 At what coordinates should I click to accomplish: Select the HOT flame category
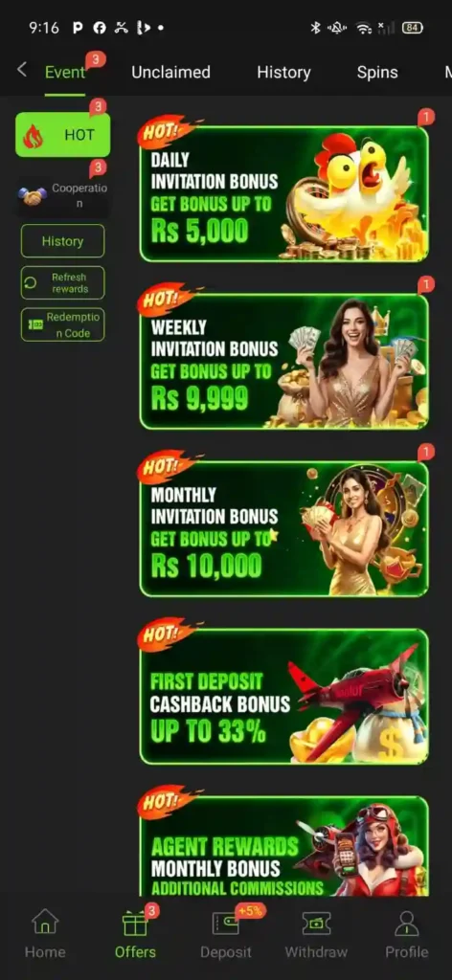pos(62,135)
